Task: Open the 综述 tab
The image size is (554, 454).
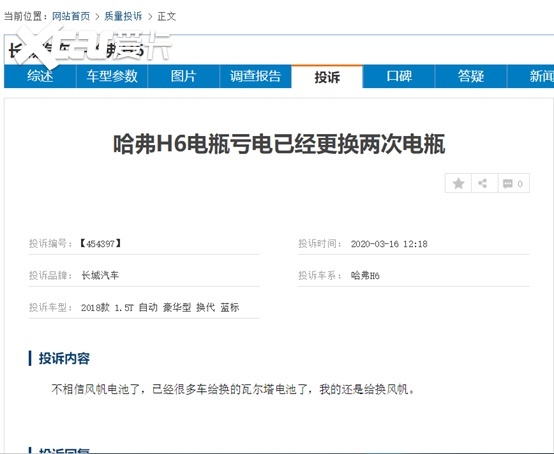Action: [40, 76]
